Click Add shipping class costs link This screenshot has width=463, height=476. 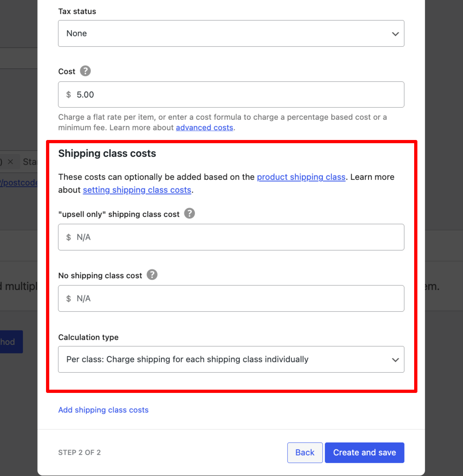[103, 410]
